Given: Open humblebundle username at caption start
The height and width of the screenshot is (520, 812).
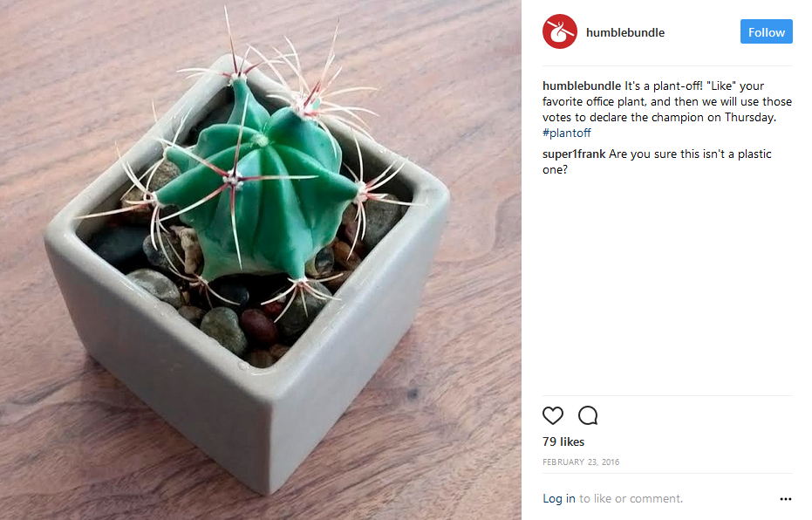Looking at the screenshot, I should click(x=582, y=86).
